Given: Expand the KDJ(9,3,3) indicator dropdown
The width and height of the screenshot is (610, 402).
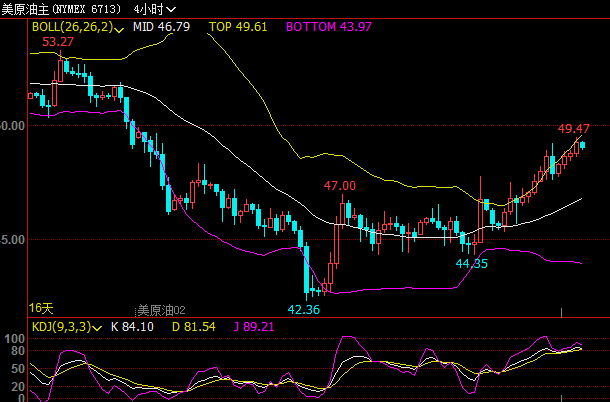Looking at the screenshot, I should [67, 327].
